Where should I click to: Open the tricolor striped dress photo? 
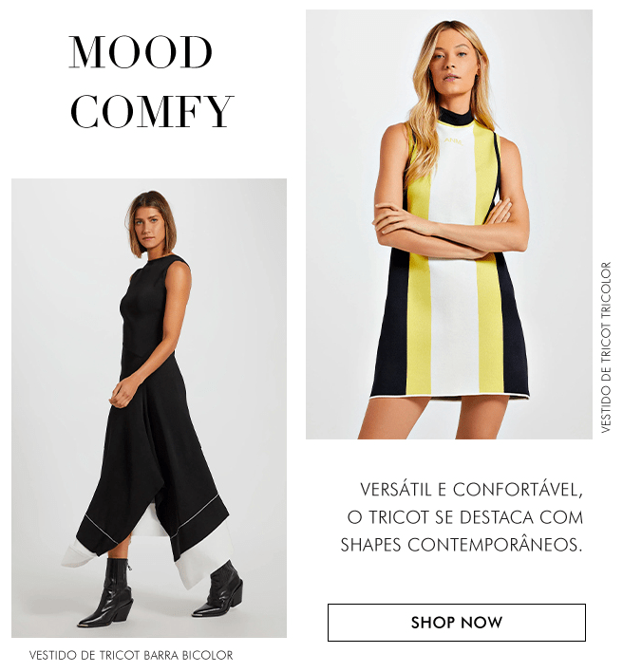click(x=449, y=224)
